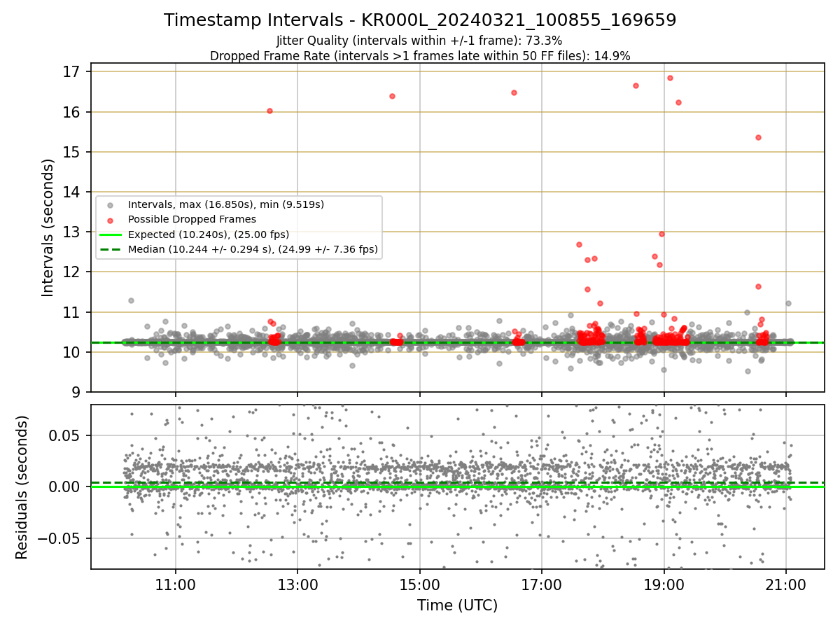Screen dimensions: 840x630
Task: Click the red outlier point near 14:30 at 16.4s
Action: pyautogui.click(x=392, y=96)
